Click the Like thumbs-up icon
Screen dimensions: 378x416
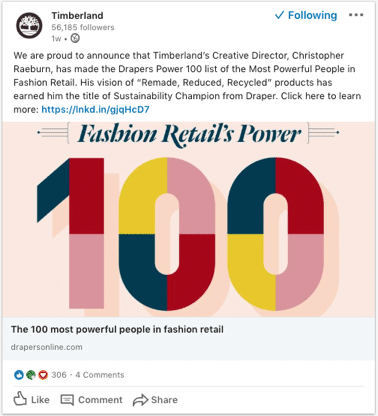(20, 399)
